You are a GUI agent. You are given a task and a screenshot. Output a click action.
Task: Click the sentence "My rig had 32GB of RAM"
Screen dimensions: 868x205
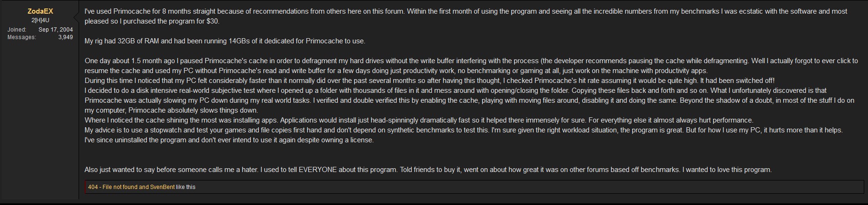pos(225,41)
